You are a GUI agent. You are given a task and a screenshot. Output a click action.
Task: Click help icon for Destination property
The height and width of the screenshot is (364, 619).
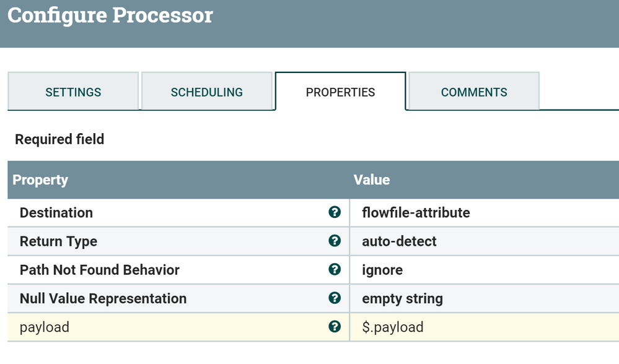click(x=335, y=212)
